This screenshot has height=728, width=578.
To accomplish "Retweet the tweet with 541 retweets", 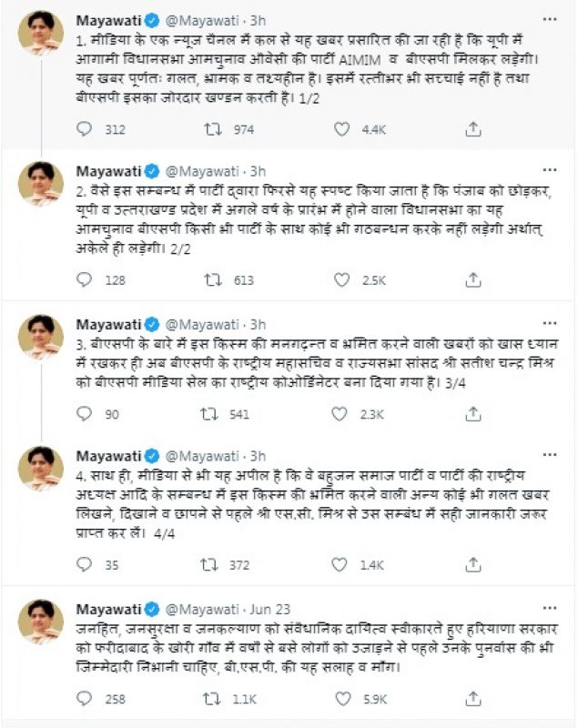I will [211, 414].
